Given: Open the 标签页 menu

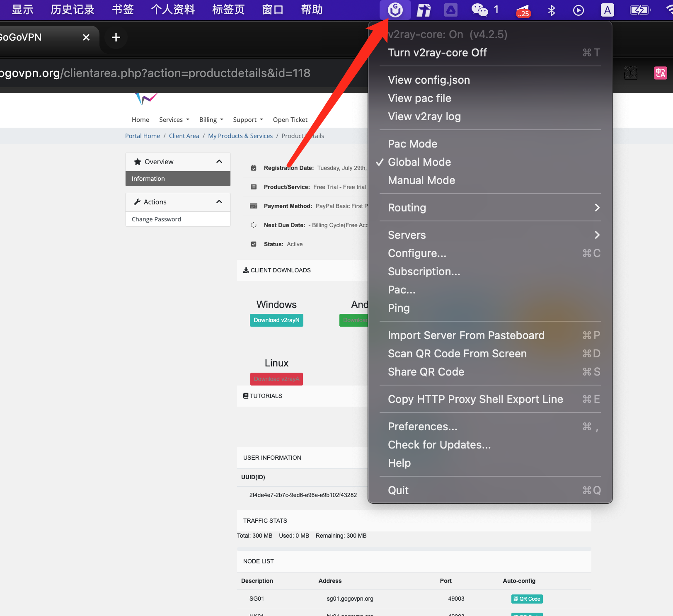Looking at the screenshot, I should [x=228, y=10].
